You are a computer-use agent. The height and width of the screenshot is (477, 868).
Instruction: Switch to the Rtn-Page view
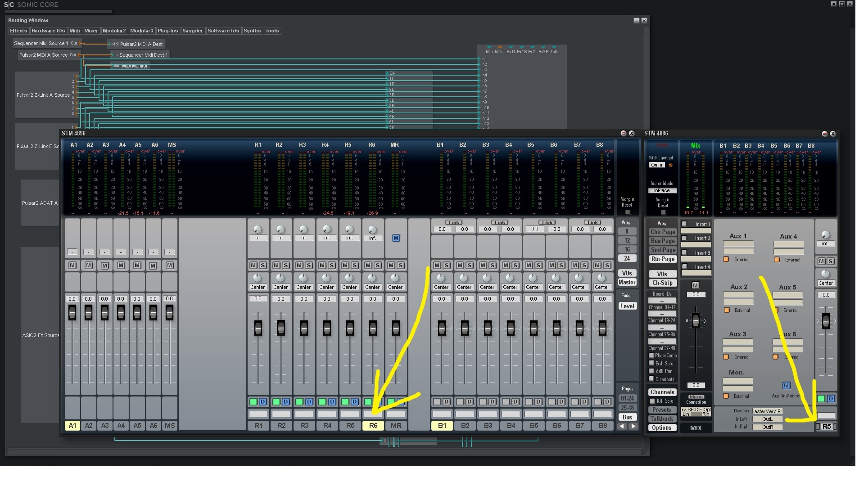click(x=663, y=259)
